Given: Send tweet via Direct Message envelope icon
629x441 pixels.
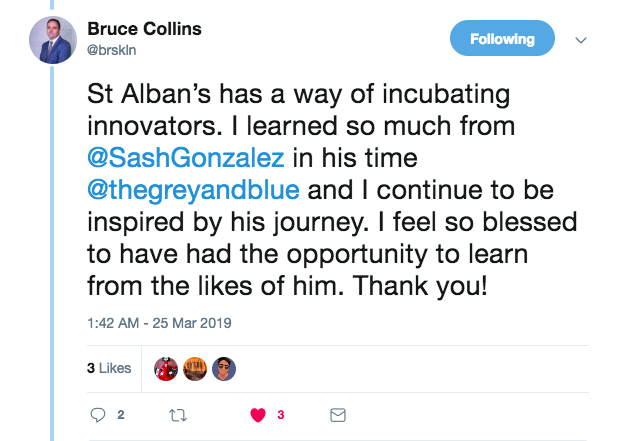Looking at the screenshot, I should 338,414.
